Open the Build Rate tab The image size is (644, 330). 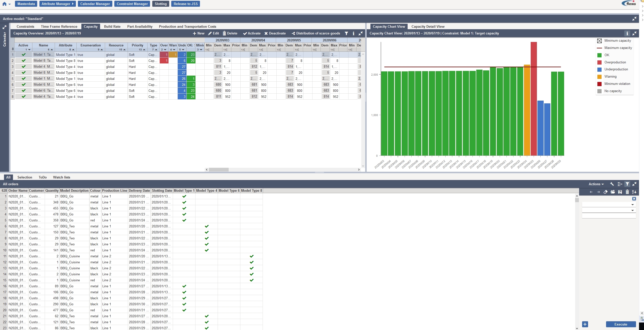[112, 26]
